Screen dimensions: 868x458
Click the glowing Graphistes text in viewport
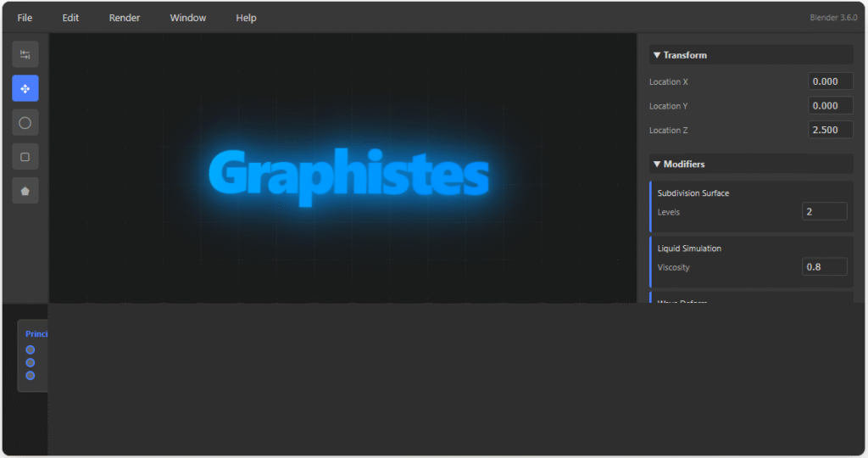(348, 176)
